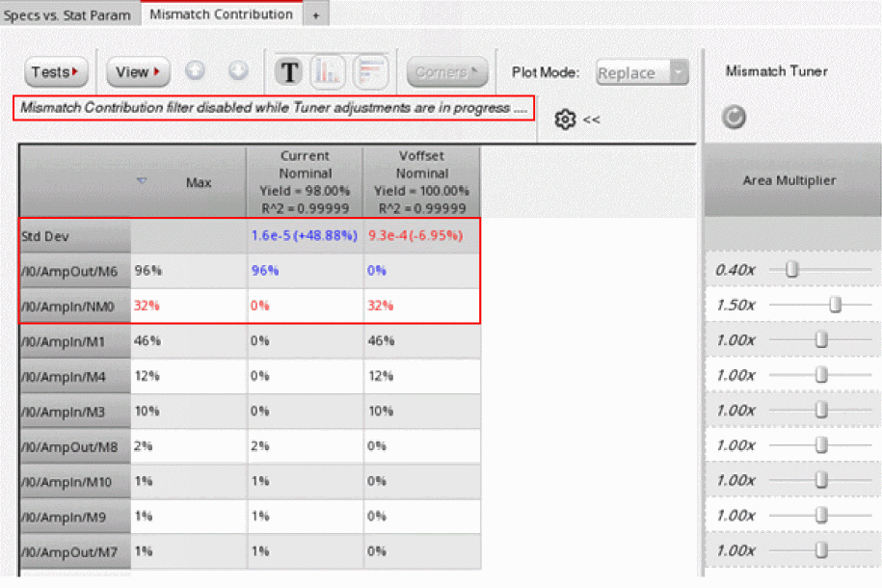
Task: Open the View menu button
Action: [138, 72]
